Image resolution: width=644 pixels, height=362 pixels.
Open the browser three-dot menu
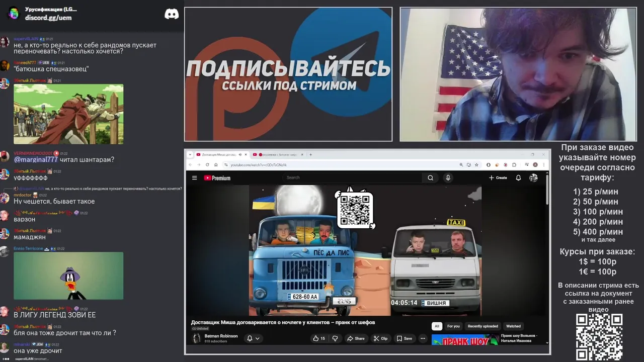click(544, 164)
